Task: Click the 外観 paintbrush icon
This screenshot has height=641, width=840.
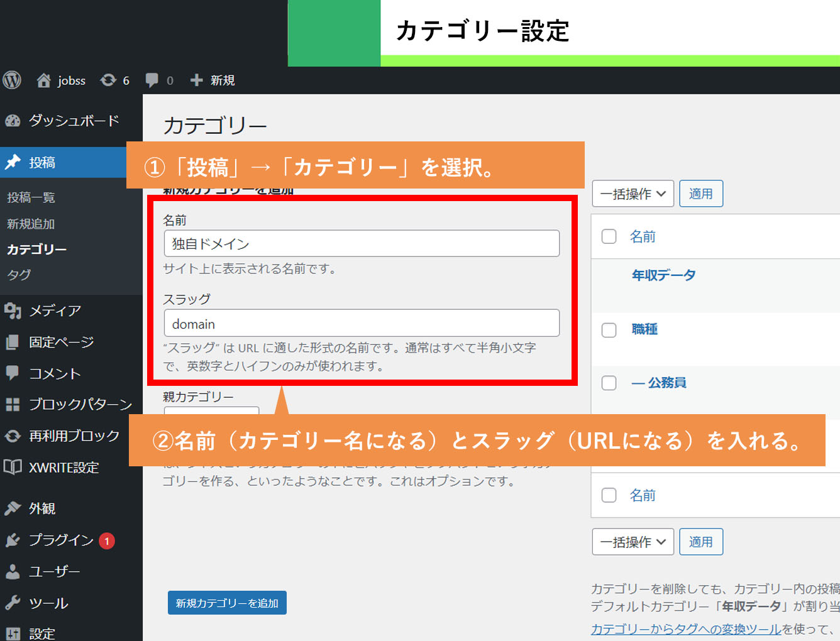Action: (13, 508)
